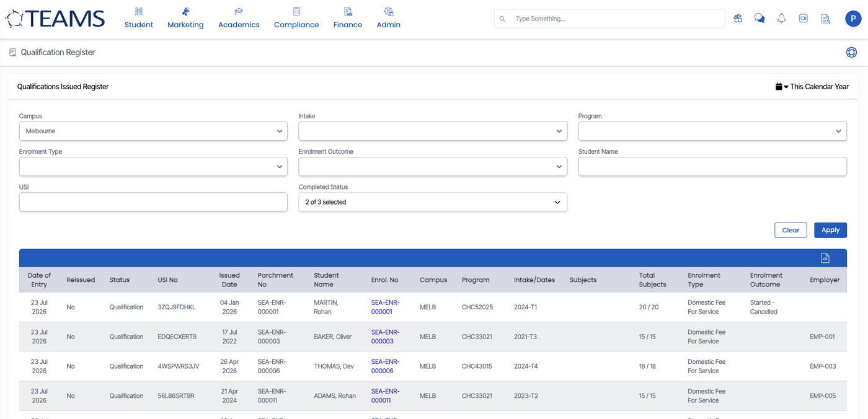The width and height of the screenshot is (868, 419).
Task: Open the chat messages icon
Action: 759,19
